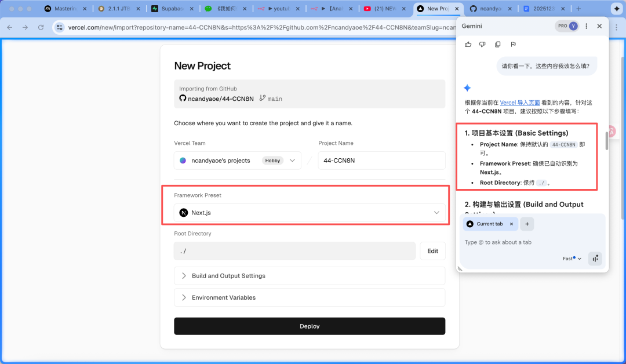Click the PRO account badge in Gemini
626x364 pixels.
coord(566,26)
